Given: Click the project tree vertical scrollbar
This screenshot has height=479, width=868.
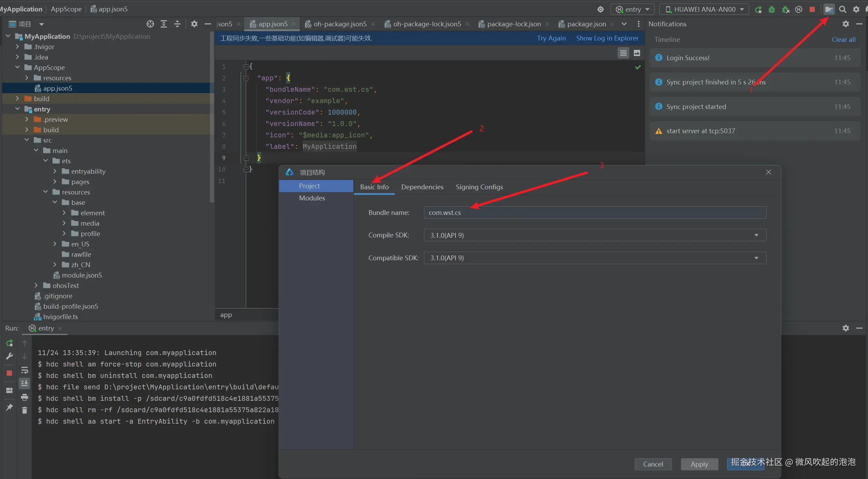Looking at the screenshot, I should [x=212, y=118].
